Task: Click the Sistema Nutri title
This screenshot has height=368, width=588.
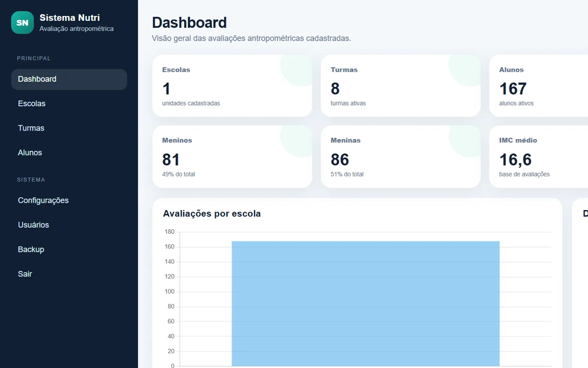Action: click(70, 18)
